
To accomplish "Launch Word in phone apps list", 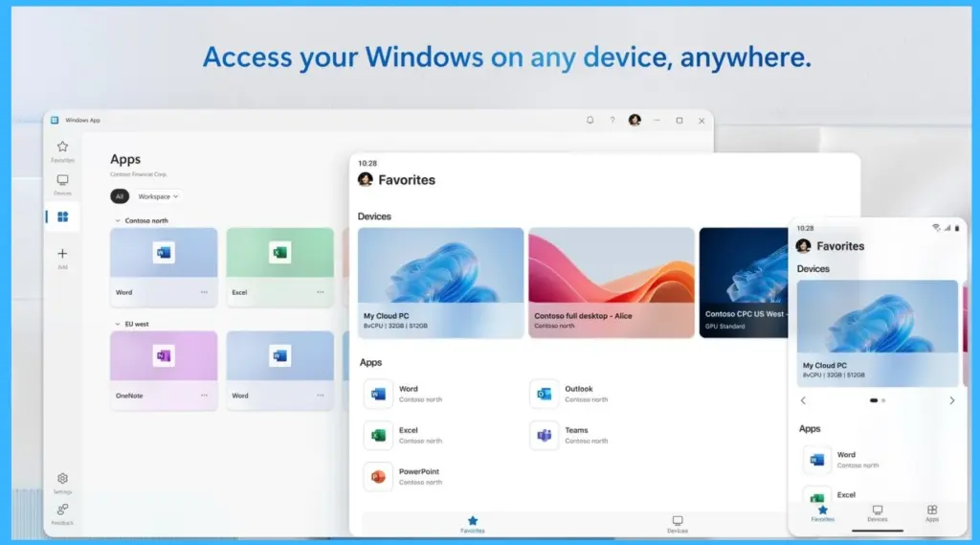I will coord(841,460).
